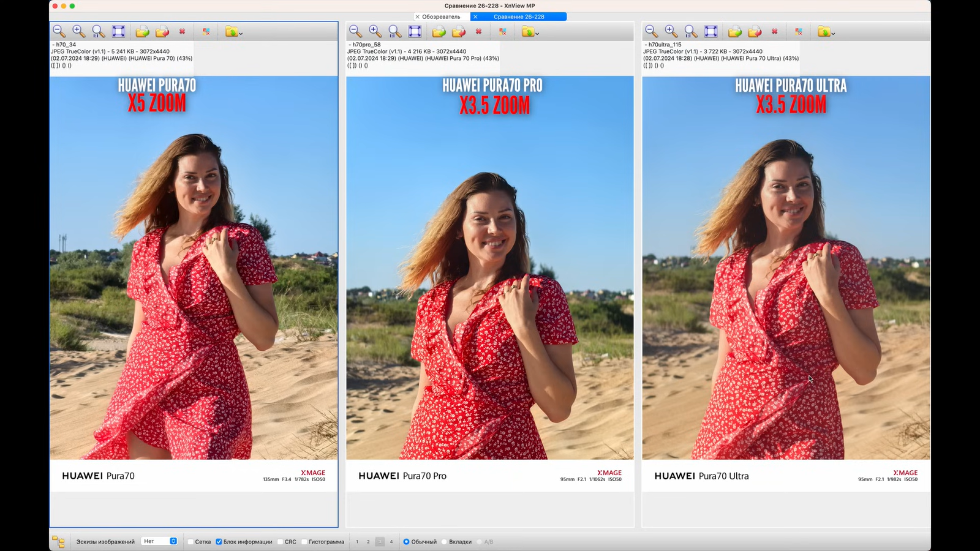Screen dimensions: 980x551
Task: Enable the Сетка grid checkbox
Action: [191, 542]
